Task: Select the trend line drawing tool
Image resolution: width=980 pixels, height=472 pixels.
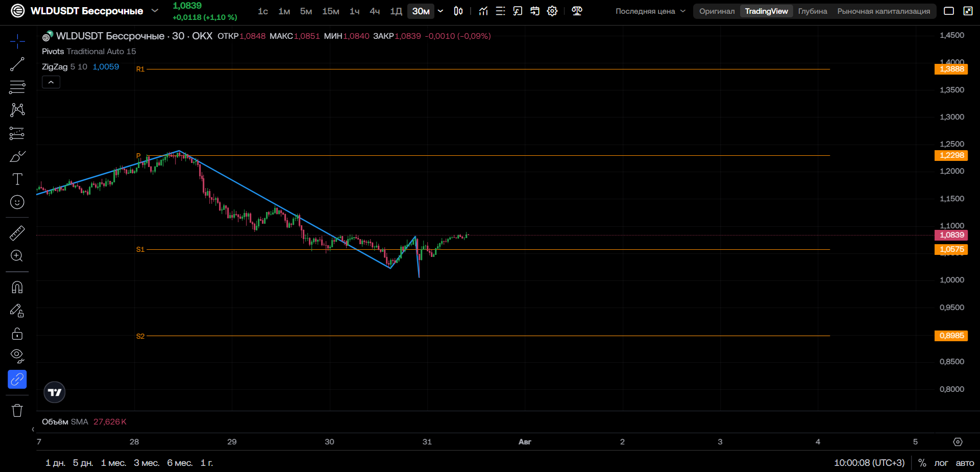Action: [x=17, y=64]
